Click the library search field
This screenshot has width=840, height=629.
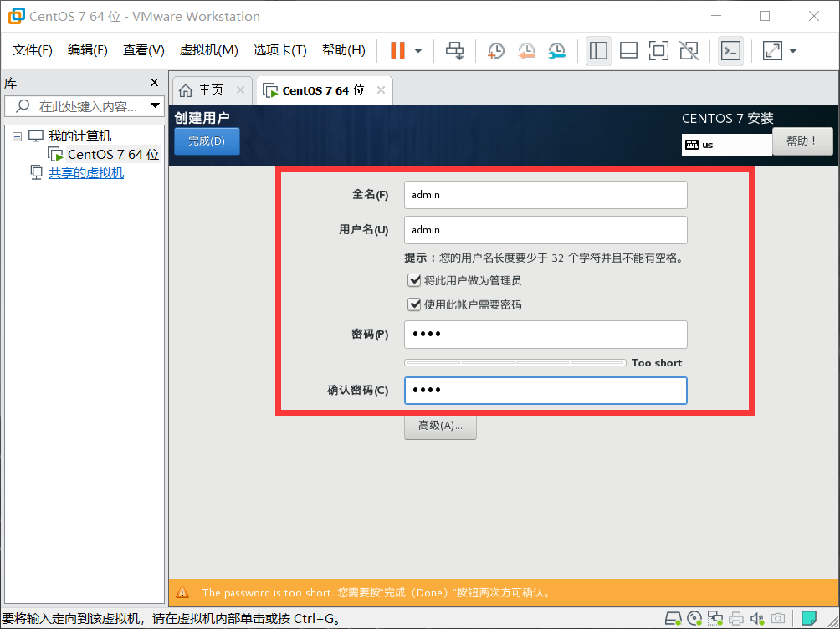click(x=85, y=106)
